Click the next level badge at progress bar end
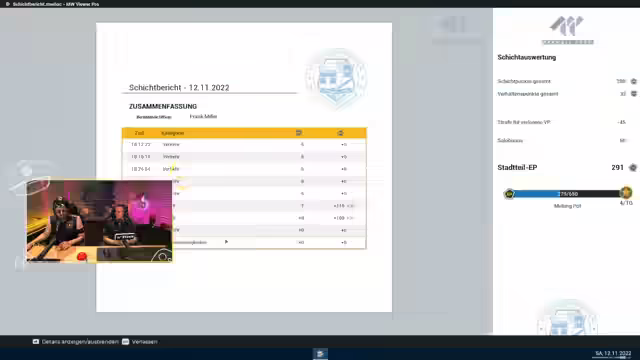The width and height of the screenshot is (640, 360). [x=626, y=192]
